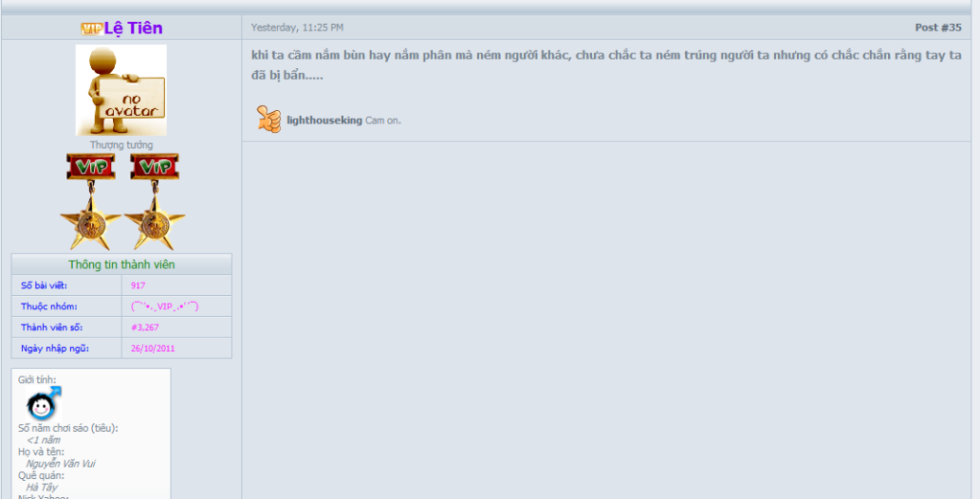Click the name 'Nguyễn Văn Vui'

tap(60, 464)
